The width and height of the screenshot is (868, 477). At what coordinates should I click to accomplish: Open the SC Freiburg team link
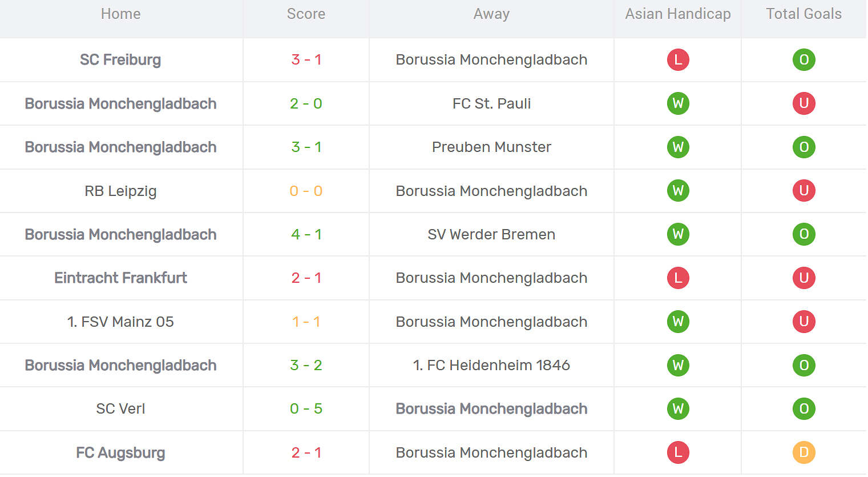coord(120,60)
